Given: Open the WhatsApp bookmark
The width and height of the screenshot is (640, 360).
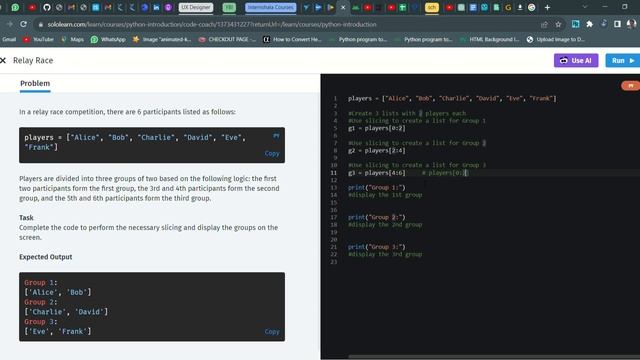Looking at the screenshot, I should pyautogui.click(x=108, y=40).
